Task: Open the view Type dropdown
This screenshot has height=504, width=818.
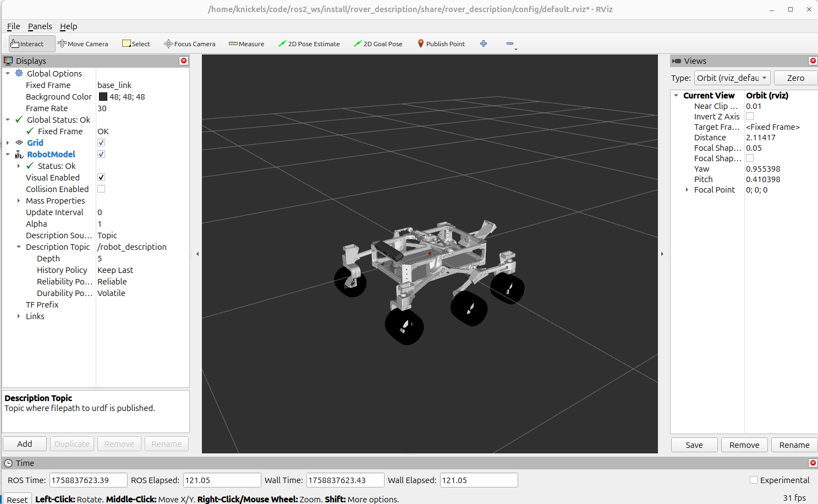Action: [732, 78]
